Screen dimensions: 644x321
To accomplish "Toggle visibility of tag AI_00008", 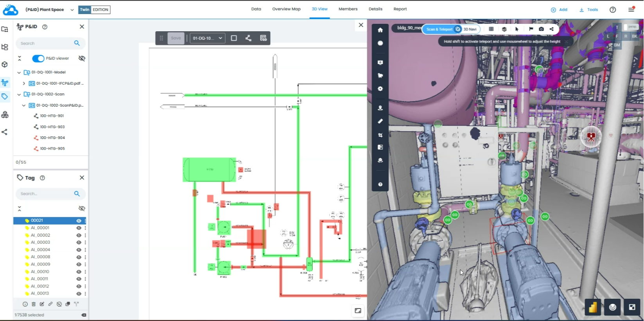I will [x=79, y=257].
